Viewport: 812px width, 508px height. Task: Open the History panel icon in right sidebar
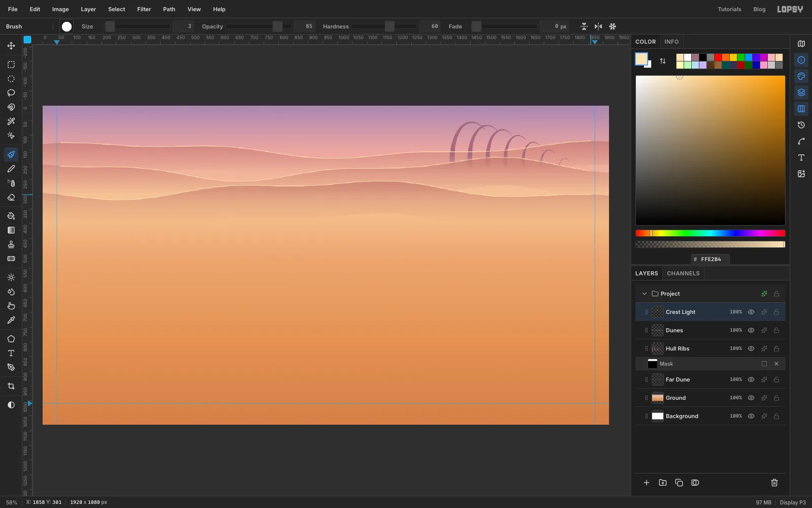pos(801,125)
